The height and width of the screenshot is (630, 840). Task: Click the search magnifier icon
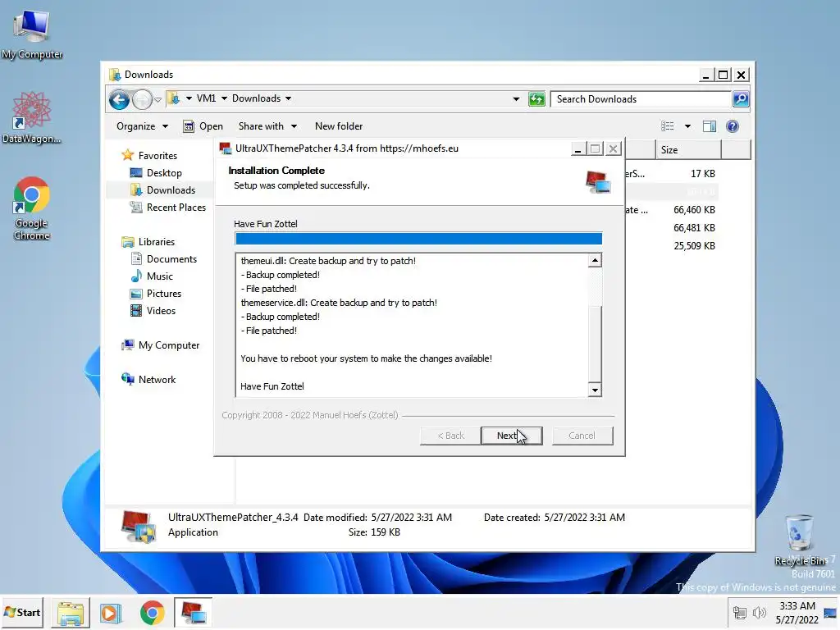click(x=741, y=99)
